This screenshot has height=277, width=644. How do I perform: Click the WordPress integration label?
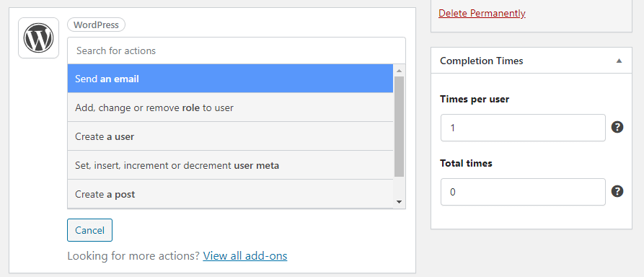pyautogui.click(x=96, y=25)
